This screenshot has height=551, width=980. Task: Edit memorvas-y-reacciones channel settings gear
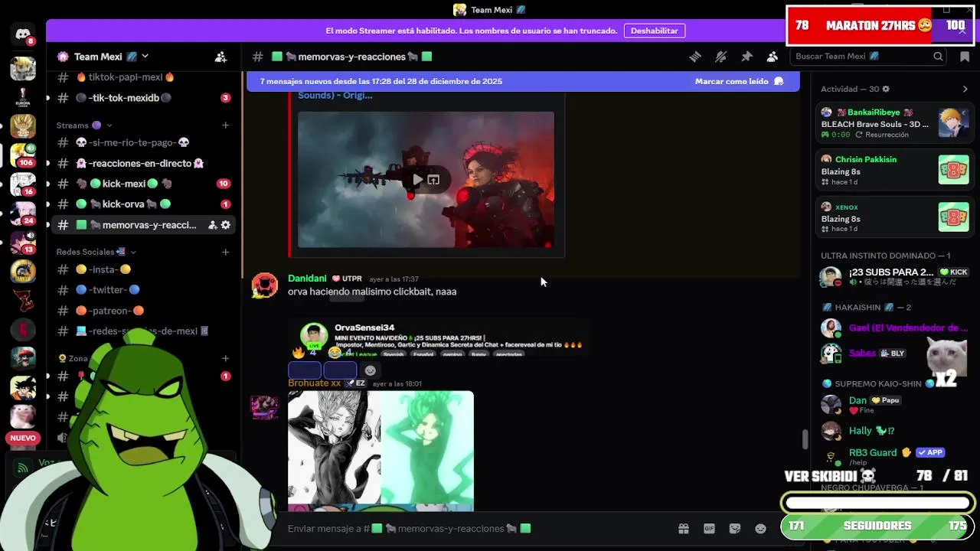click(226, 225)
